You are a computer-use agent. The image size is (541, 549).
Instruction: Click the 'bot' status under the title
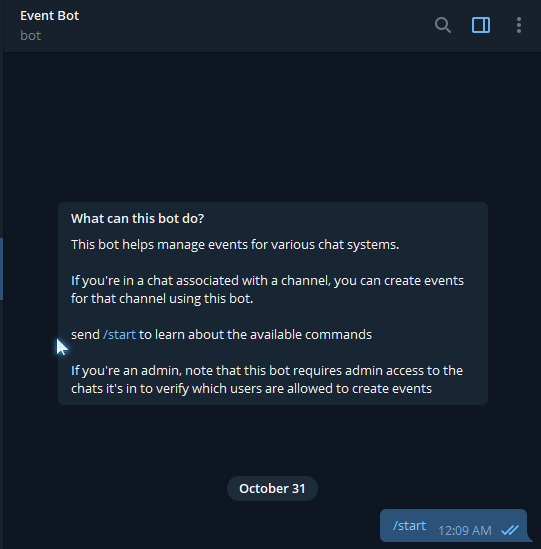point(30,36)
